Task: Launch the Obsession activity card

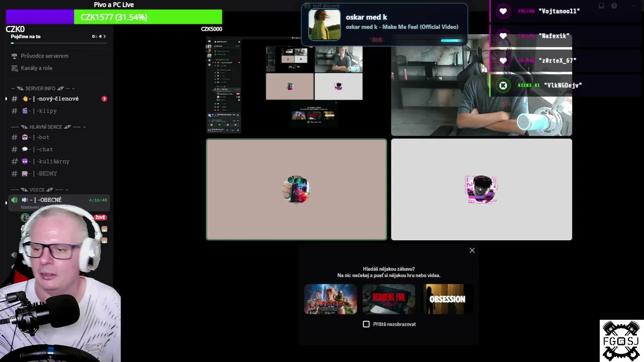Action: [447, 299]
